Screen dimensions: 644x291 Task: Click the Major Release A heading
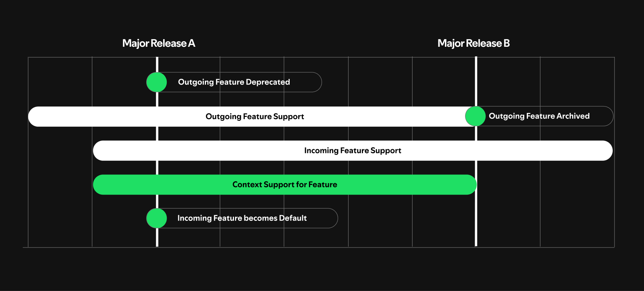(x=158, y=44)
